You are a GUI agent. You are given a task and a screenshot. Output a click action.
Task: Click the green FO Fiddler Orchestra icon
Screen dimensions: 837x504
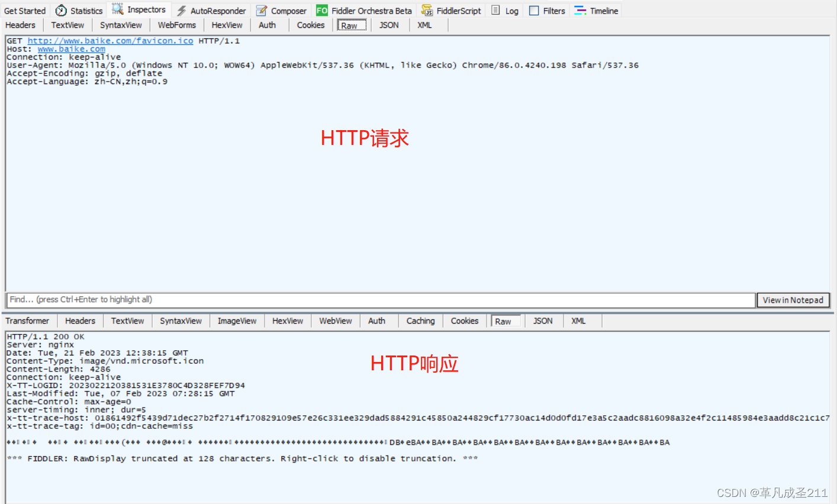(x=321, y=10)
